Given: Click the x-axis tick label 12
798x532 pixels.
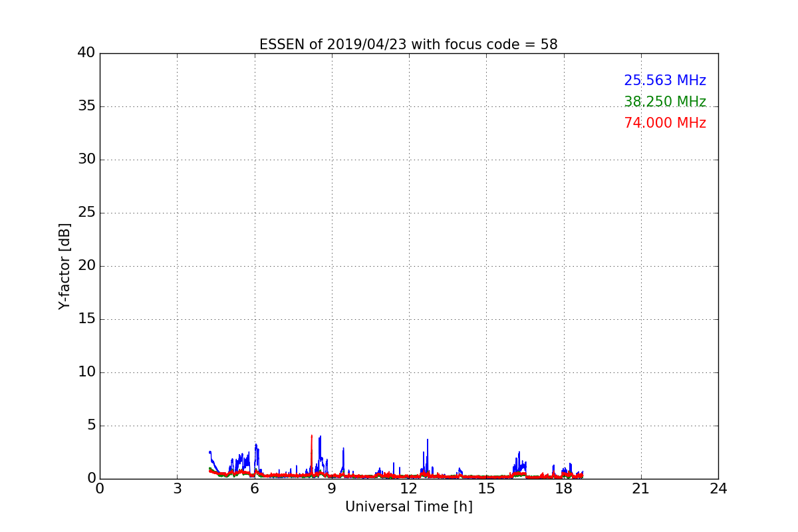Looking at the screenshot, I should [409, 489].
